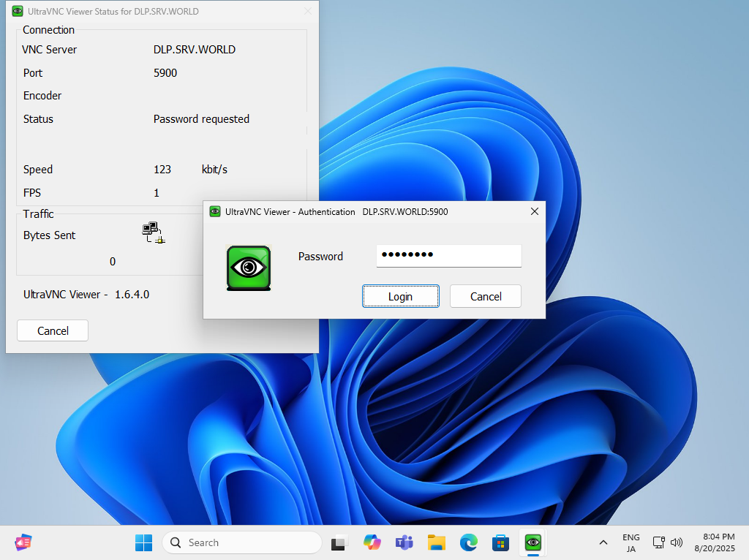Select the VNC Server value DLP.SRV.WORLD
The height and width of the screenshot is (560, 749).
195,50
